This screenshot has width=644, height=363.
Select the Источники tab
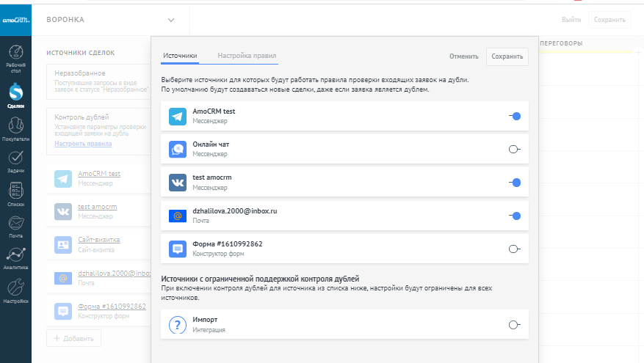click(179, 56)
